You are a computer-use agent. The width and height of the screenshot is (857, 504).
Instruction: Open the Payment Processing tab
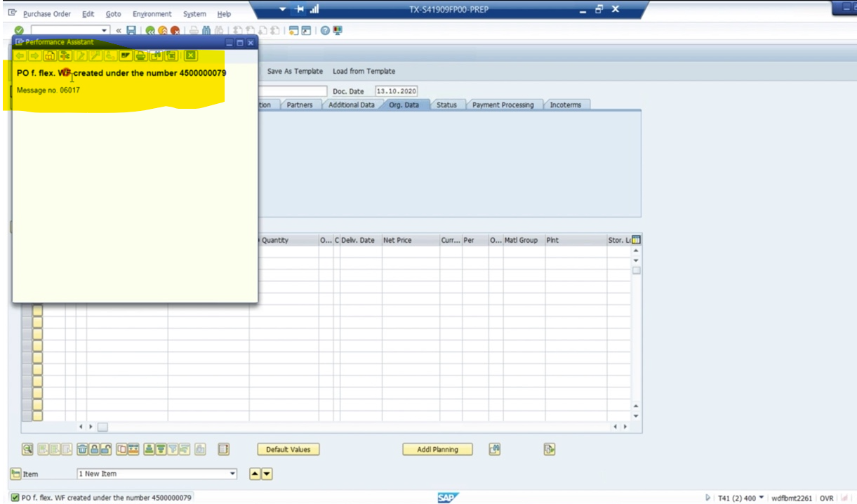pos(503,105)
